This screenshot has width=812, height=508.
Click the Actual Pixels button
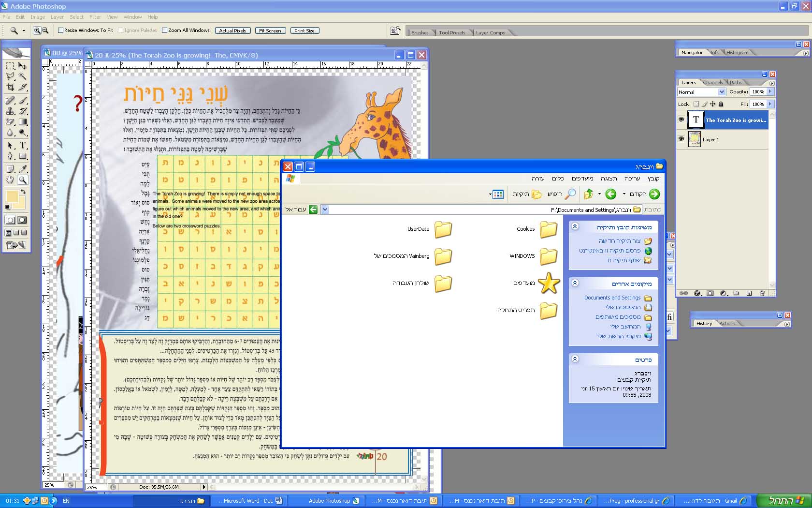point(232,30)
